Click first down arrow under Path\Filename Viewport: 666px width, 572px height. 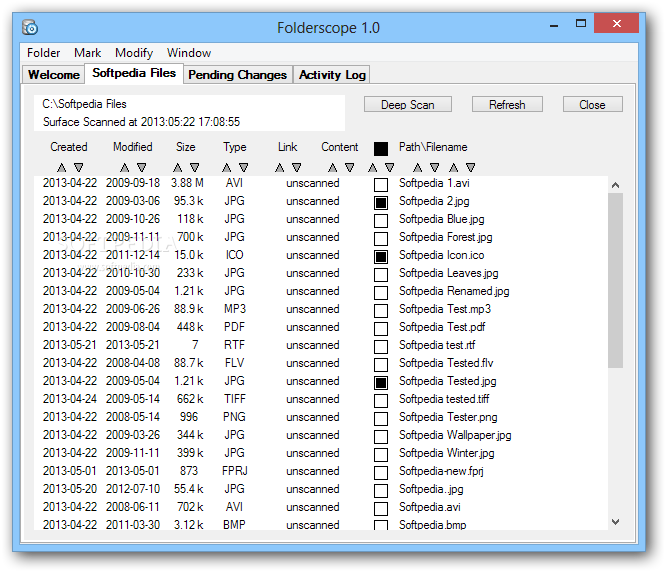click(435, 167)
